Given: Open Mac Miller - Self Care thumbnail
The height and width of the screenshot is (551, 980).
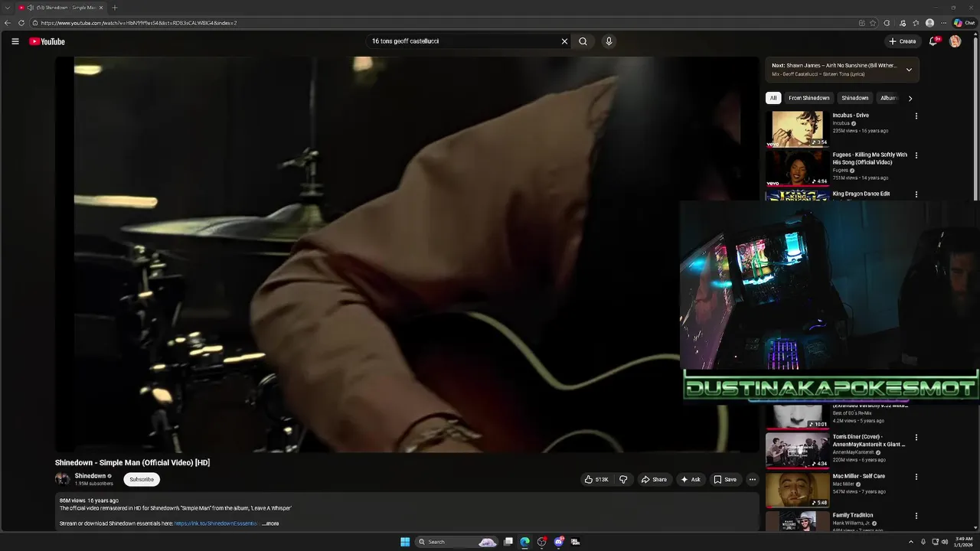Looking at the screenshot, I should click(797, 490).
